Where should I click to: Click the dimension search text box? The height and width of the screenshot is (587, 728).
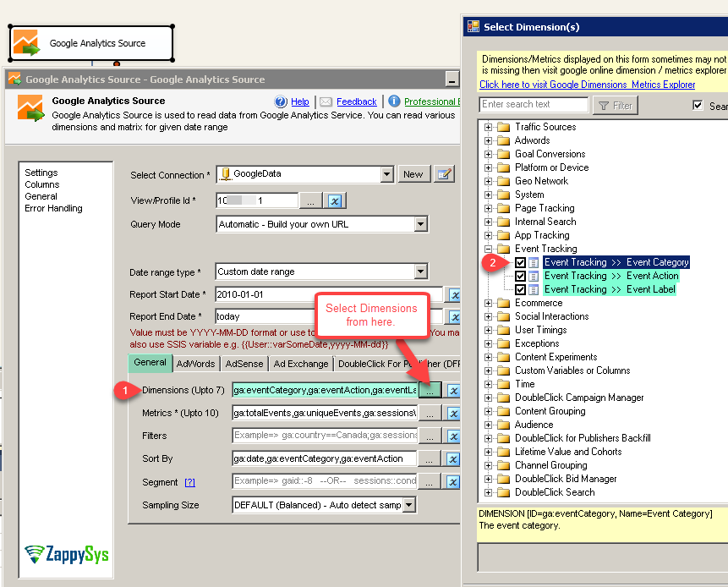[534, 105]
